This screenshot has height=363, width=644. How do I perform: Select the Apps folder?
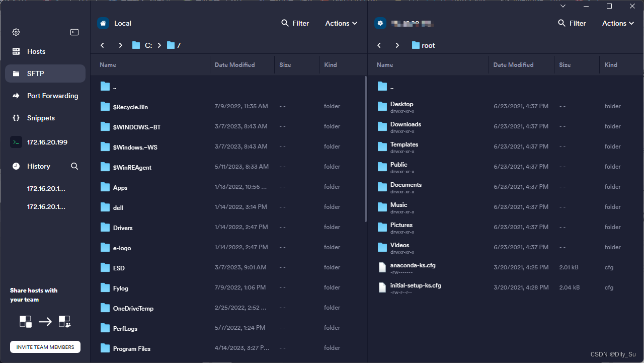click(x=229, y=187)
